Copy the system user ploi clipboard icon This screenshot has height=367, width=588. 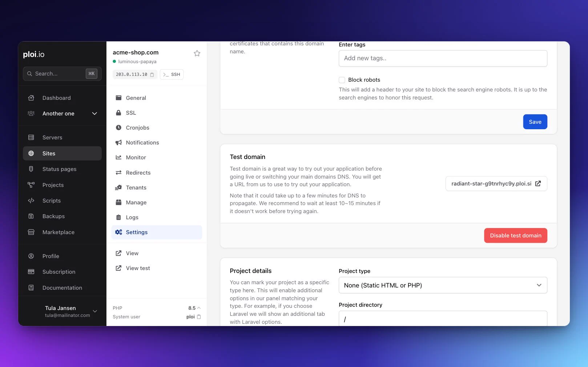coord(199,317)
